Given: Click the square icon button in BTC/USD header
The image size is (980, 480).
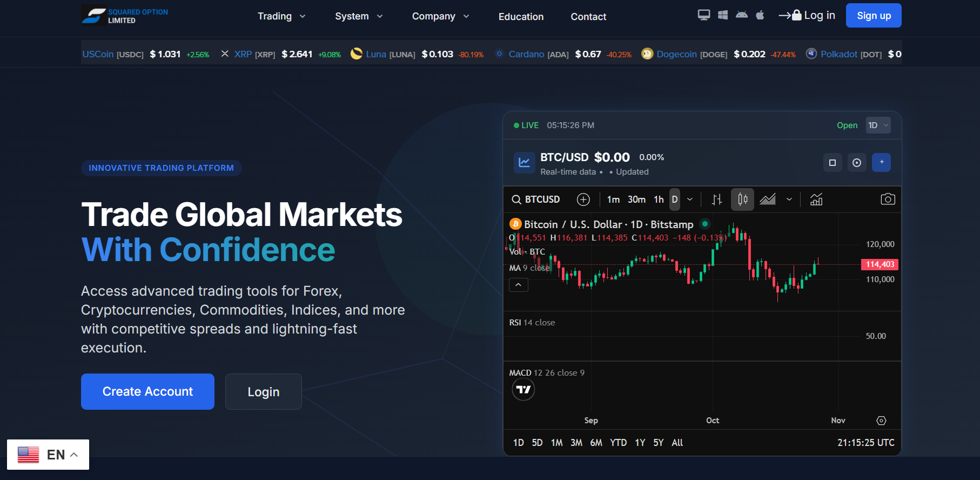Looking at the screenshot, I should click(x=833, y=163).
